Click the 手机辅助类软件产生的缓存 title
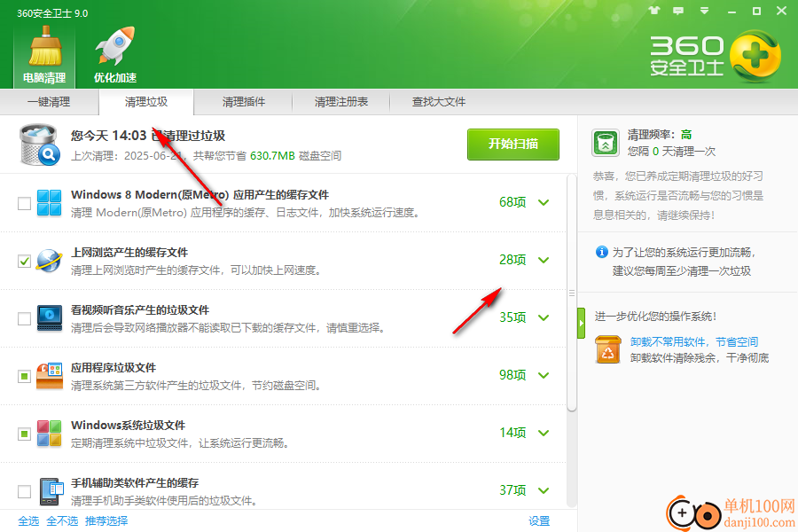 tap(135, 482)
